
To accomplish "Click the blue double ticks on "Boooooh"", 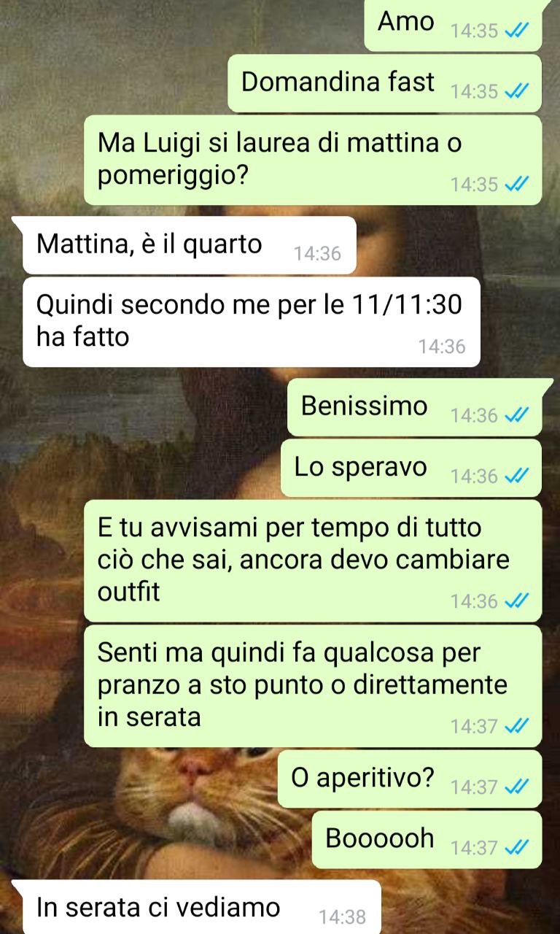I will (x=517, y=847).
